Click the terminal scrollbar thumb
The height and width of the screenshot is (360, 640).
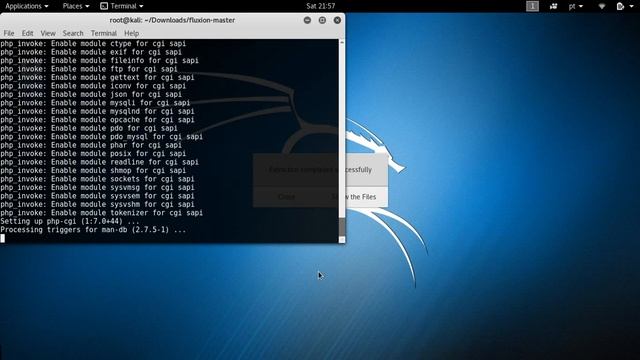(x=342, y=226)
